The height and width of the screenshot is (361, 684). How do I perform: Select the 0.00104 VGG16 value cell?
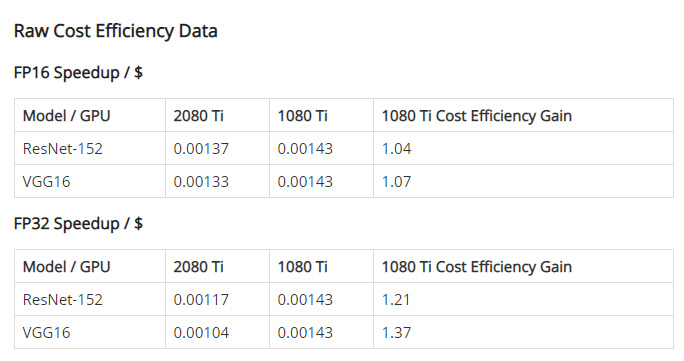(217, 332)
